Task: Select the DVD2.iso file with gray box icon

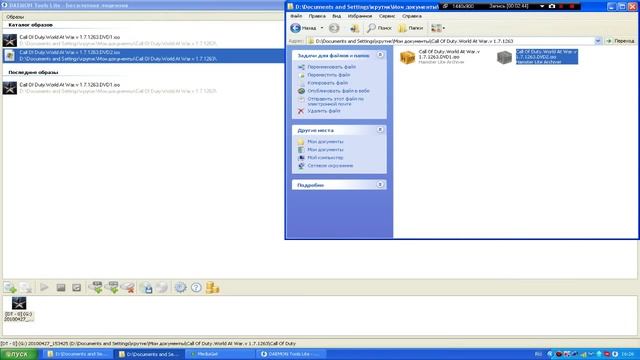Action: click(537, 57)
